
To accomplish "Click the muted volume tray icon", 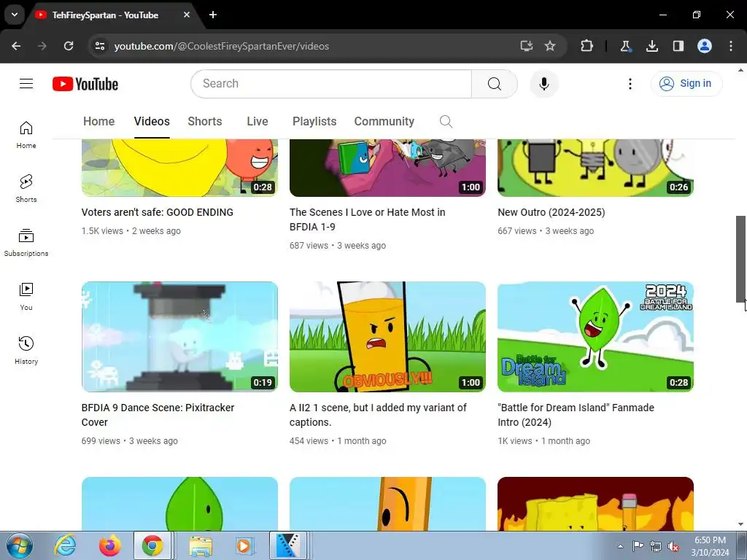I will tap(673, 546).
